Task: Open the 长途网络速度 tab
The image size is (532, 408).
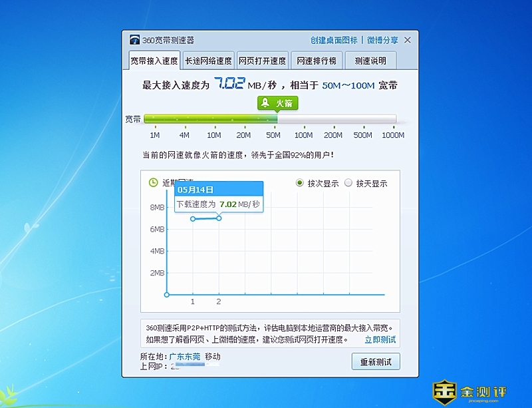Action: tap(208, 61)
